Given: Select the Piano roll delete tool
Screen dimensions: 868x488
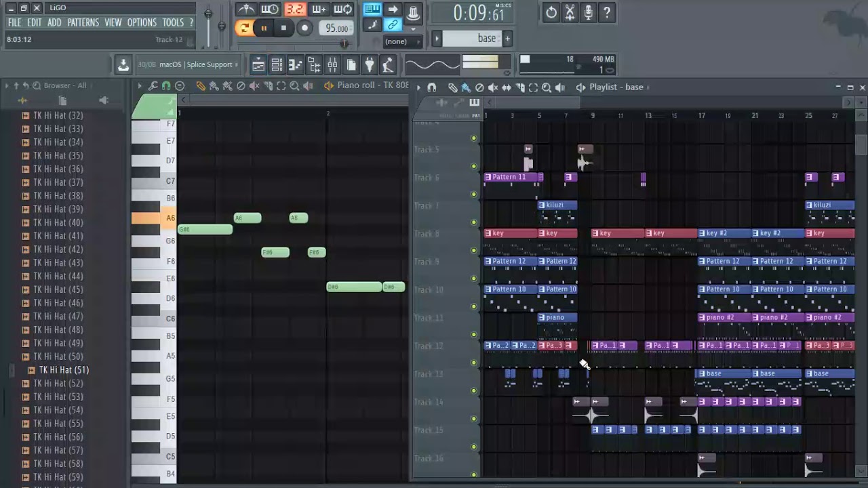Looking at the screenshot, I should pyautogui.click(x=241, y=86).
